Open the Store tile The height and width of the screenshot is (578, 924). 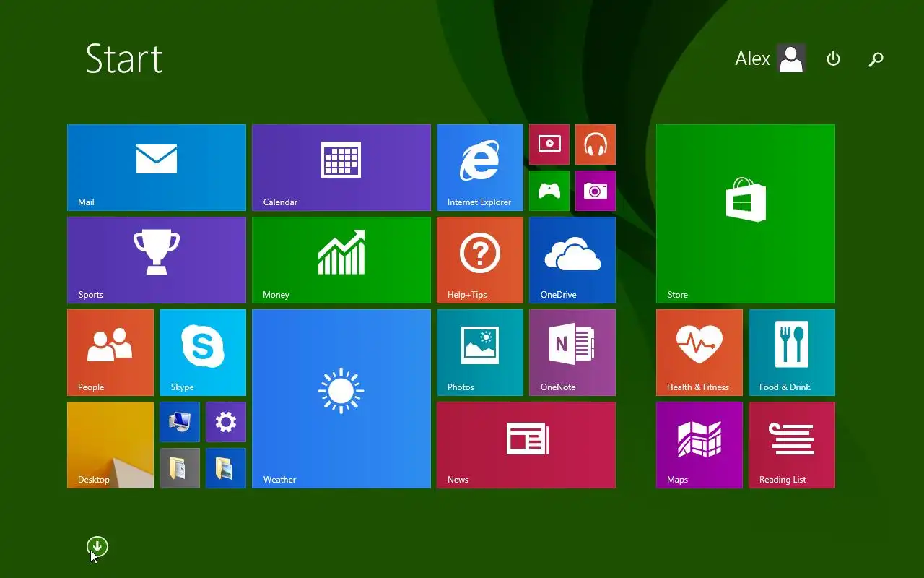point(746,214)
